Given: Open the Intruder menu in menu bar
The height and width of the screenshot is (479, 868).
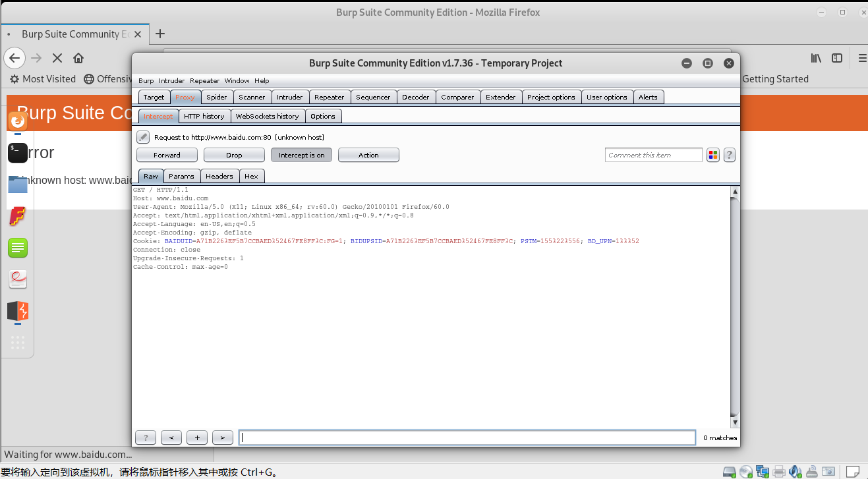Looking at the screenshot, I should point(171,80).
